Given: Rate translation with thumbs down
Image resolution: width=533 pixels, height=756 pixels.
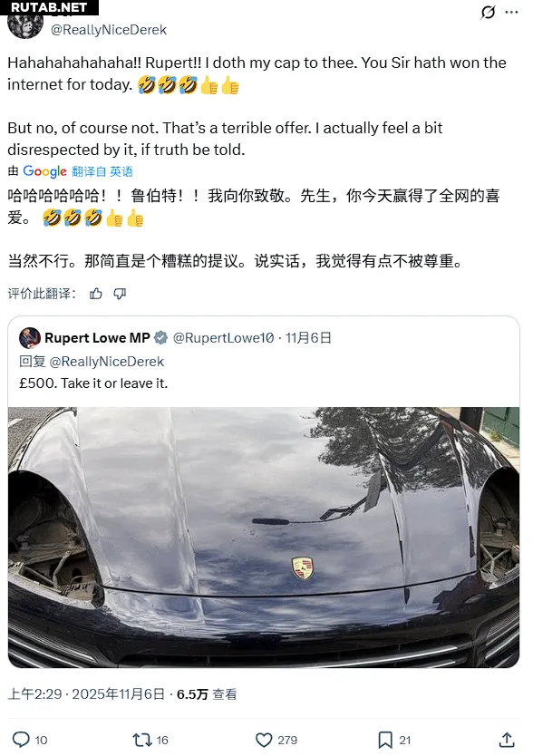Looking at the screenshot, I should (x=120, y=294).
